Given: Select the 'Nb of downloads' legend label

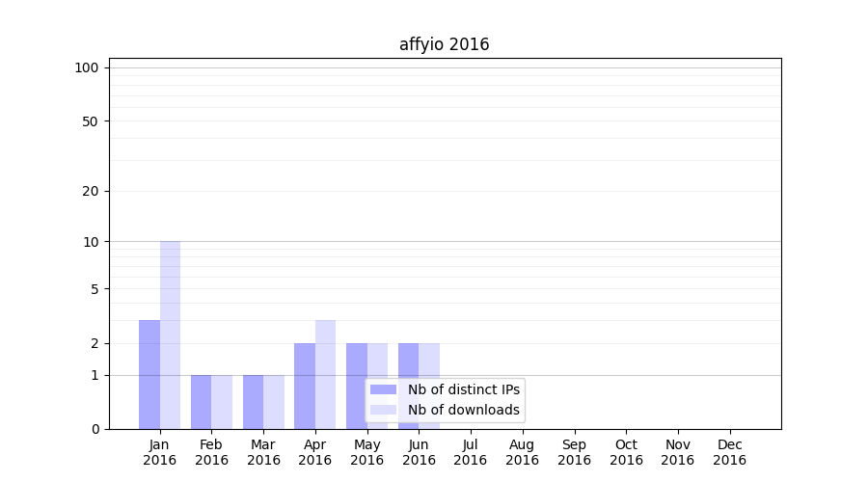Looking at the screenshot, I should point(463,410).
